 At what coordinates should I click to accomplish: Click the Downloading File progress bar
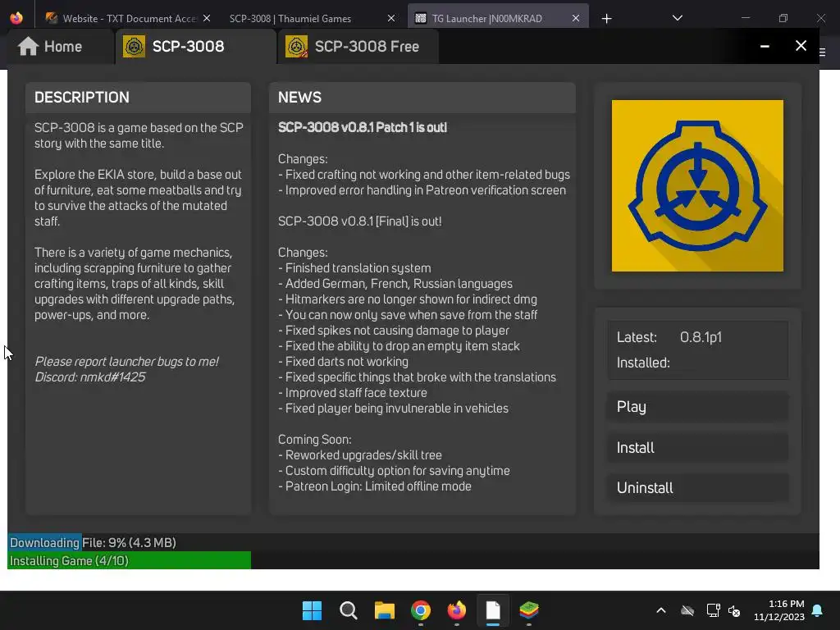point(413,543)
